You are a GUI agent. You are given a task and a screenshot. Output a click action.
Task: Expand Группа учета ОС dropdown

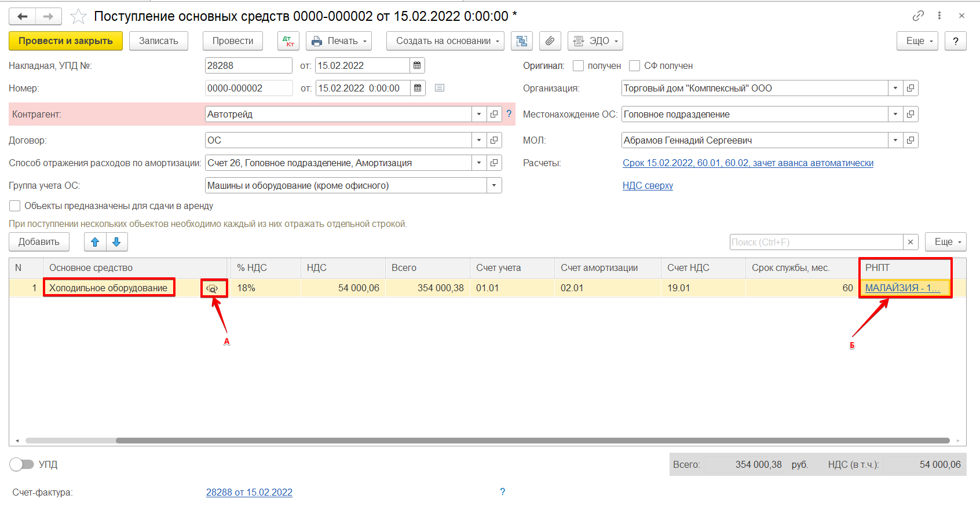point(494,185)
